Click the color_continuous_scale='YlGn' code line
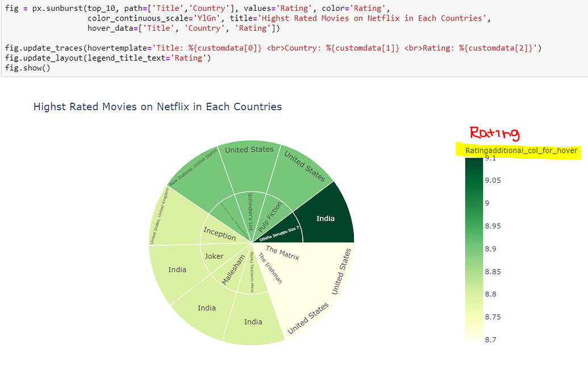This screenshot has height=365, width=588. (x=289, y=18)
